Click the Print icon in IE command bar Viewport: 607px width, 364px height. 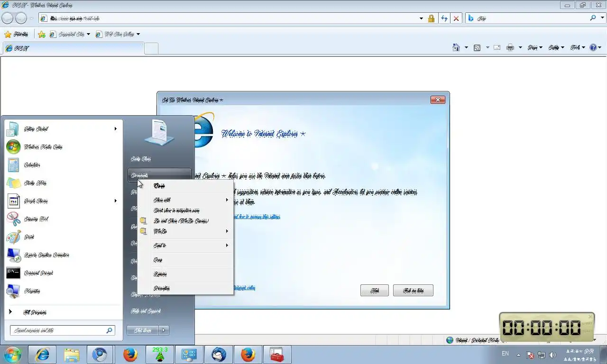[x=510, y=47]
